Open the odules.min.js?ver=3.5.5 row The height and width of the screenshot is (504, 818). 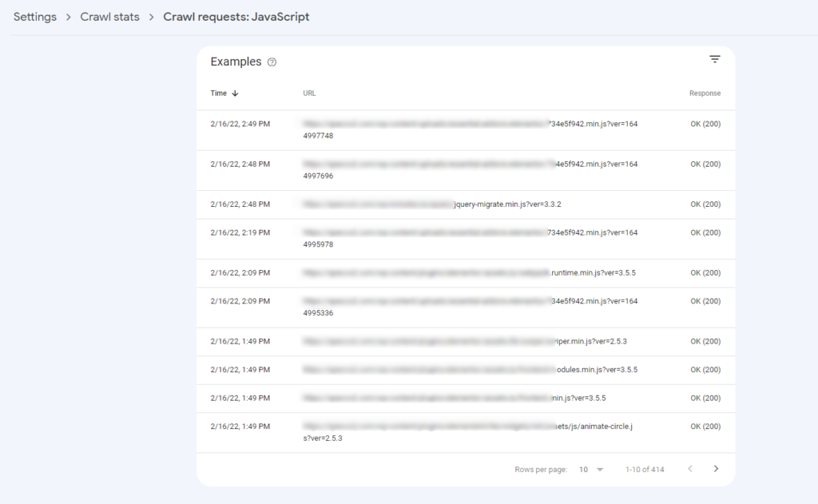pos(466,370)
